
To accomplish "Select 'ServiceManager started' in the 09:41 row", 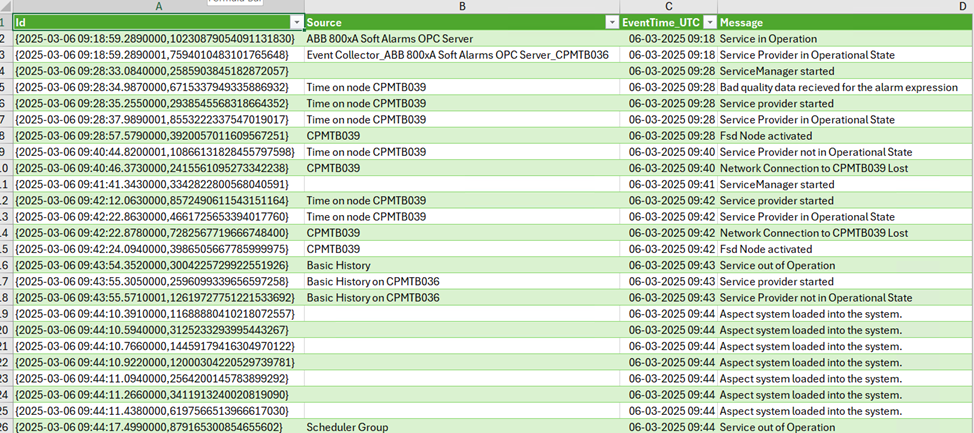I will (845, 184).
